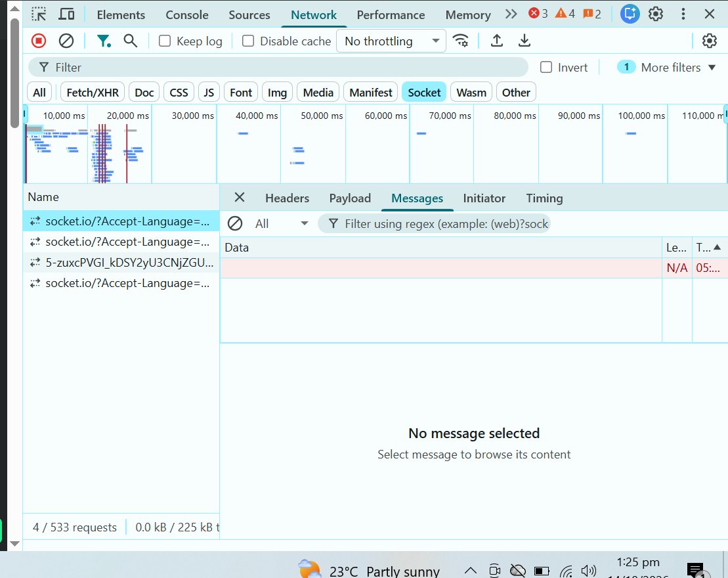The height and width of the screenshot is (578, 728).
Task: Export HAR file with download icon
Action: point(525,41)
